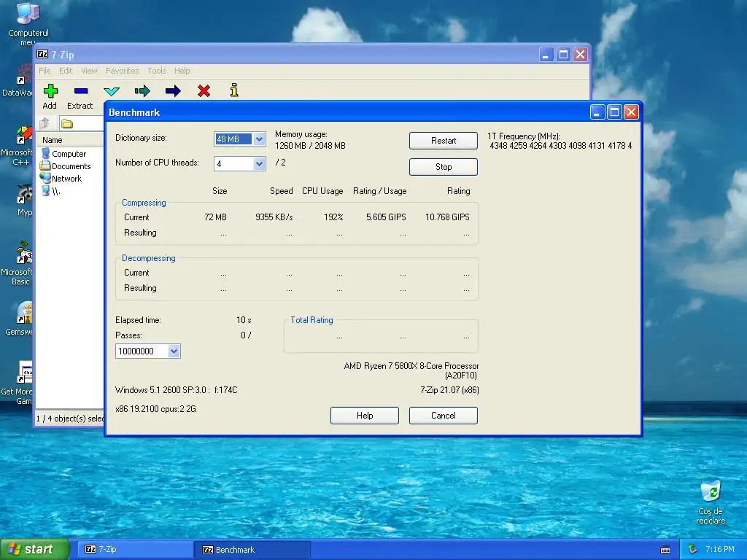Click the Copy arrow icon in 7-Zip toolbar
This screenshot has height=560, width=747.
[142, 90]
